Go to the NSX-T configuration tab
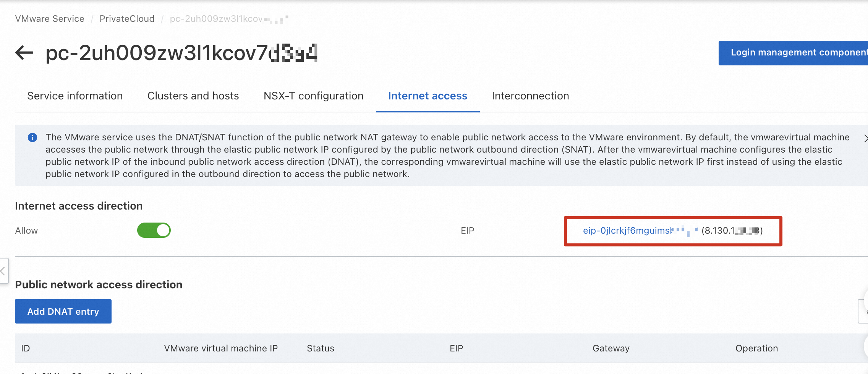 (313, 96)
